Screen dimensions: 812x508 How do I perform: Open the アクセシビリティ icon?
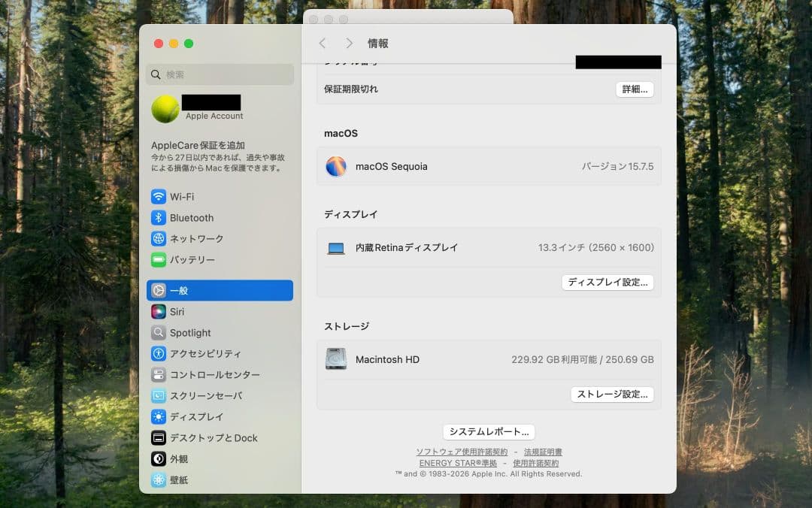pos(159,354)
